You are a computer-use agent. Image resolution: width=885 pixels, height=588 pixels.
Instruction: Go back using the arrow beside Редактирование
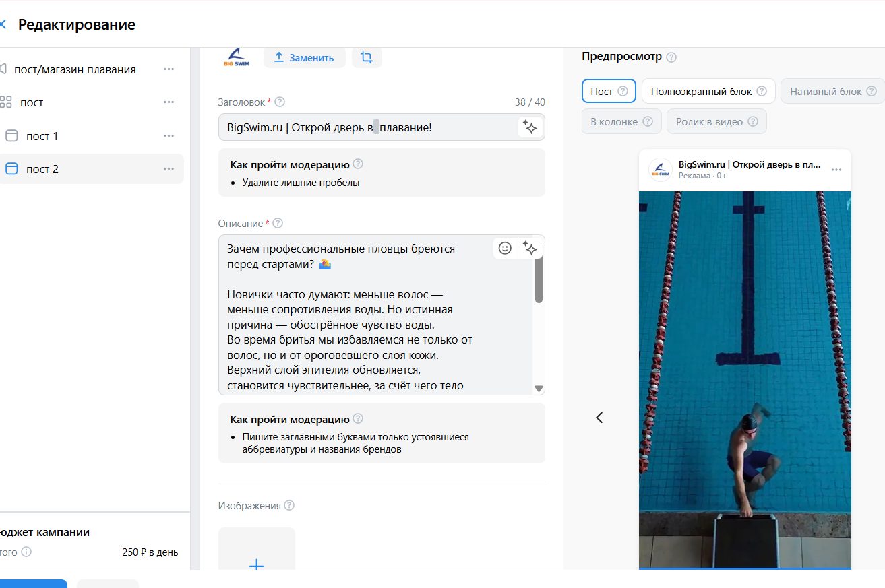click(3, 25)
